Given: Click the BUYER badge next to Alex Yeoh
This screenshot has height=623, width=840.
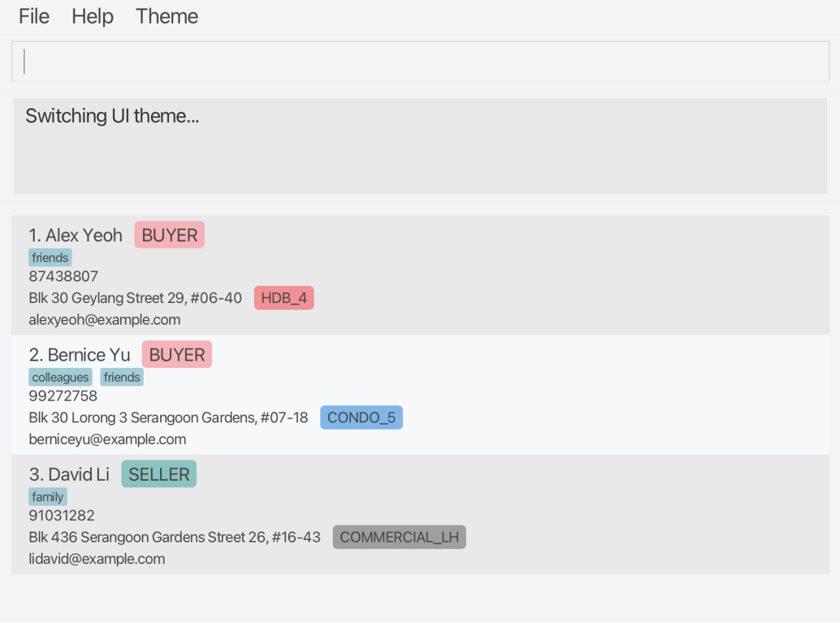Looking at the screenshot, I should coord(169,235).
